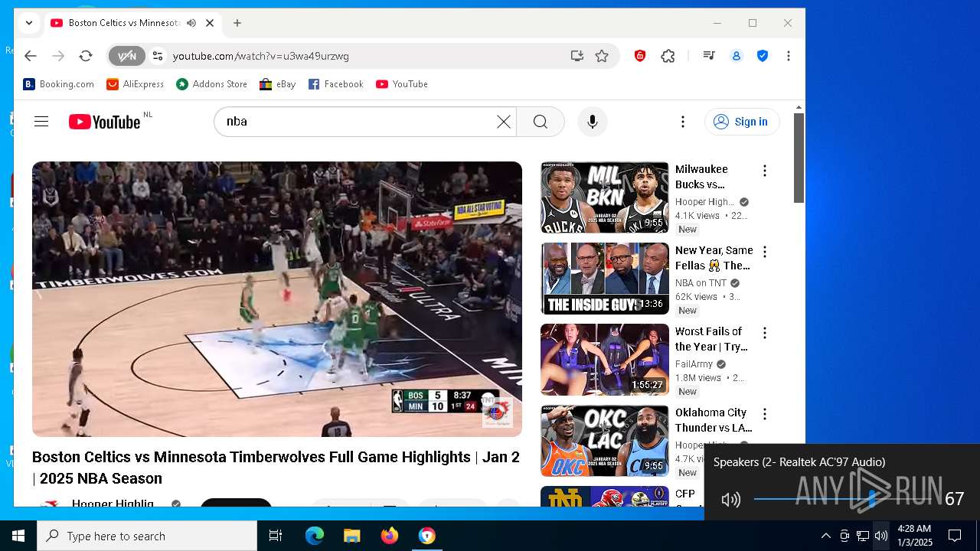Viewport: 980px width, 551px height.
Task: Install app icon in address bar
Action: pos(577,56)
